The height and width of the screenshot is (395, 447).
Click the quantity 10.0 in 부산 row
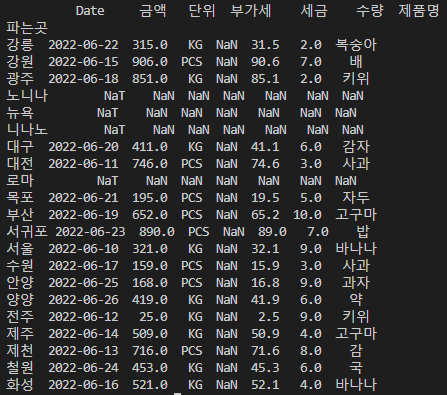click(307, 215)
